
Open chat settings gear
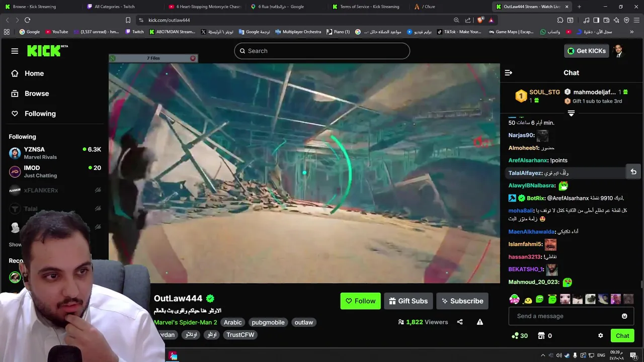600,336
